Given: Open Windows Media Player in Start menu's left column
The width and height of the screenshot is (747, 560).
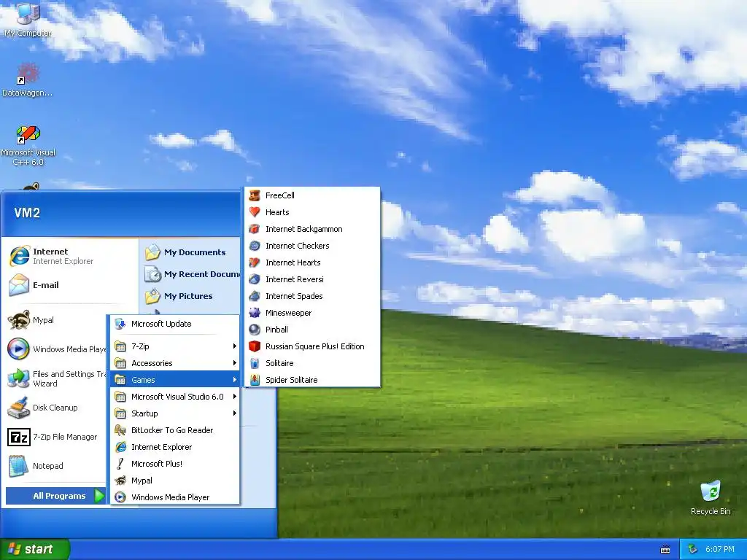Looking at the screenshot, I should tap(56, 349).
